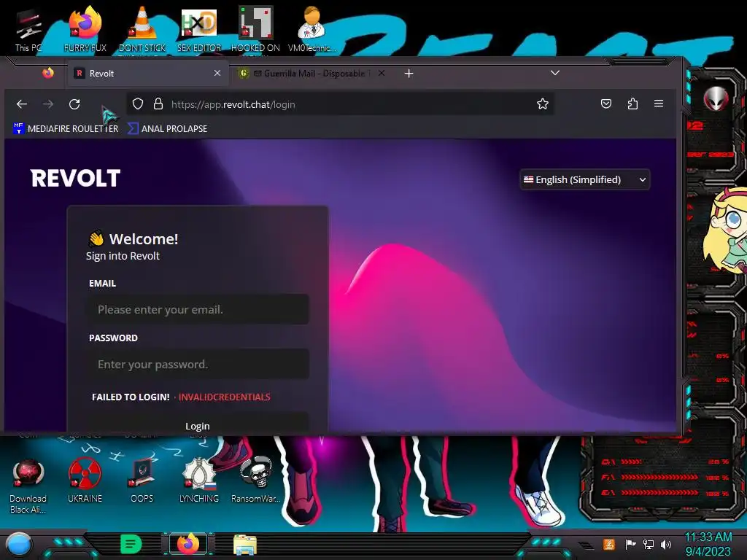Click the padlock site info icon
The height and width of the screenshot is (560, 747).
pos(158,104)
